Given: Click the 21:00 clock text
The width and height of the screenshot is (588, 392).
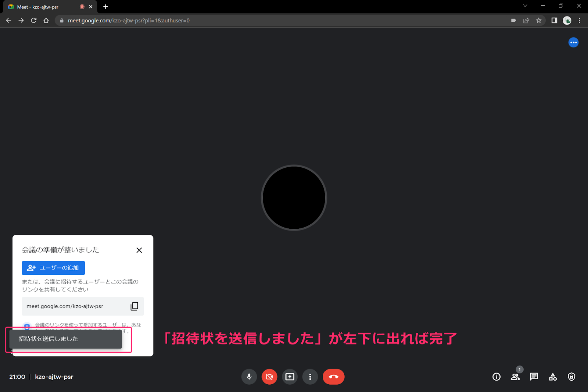Looking at the screenshot, I should coord(17,377).
